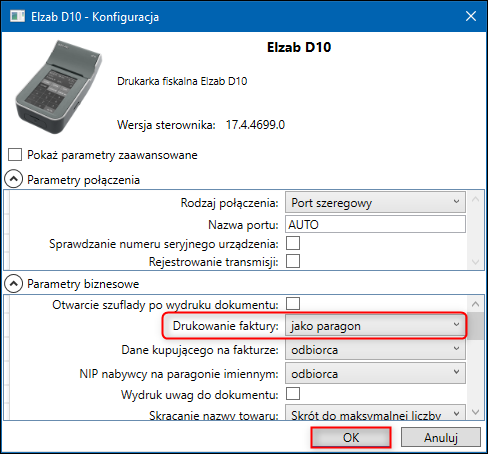
Task: Open the Drukowanie faktury dropdown
Action: [375, 325]
